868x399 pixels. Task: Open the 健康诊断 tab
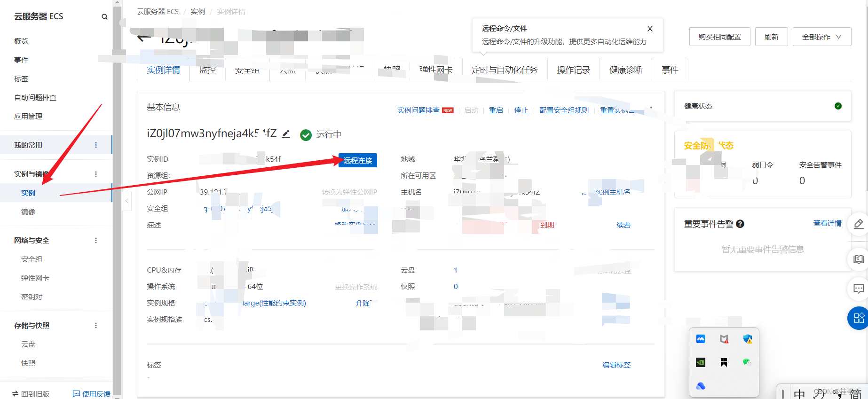tap(626, 70)
